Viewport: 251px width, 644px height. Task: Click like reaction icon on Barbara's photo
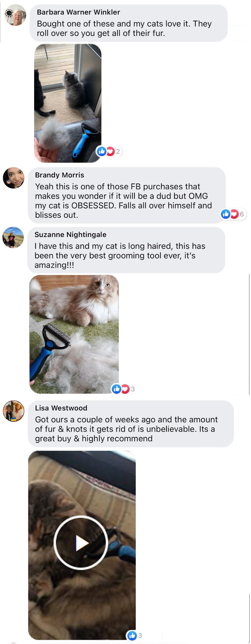(102, 152)
